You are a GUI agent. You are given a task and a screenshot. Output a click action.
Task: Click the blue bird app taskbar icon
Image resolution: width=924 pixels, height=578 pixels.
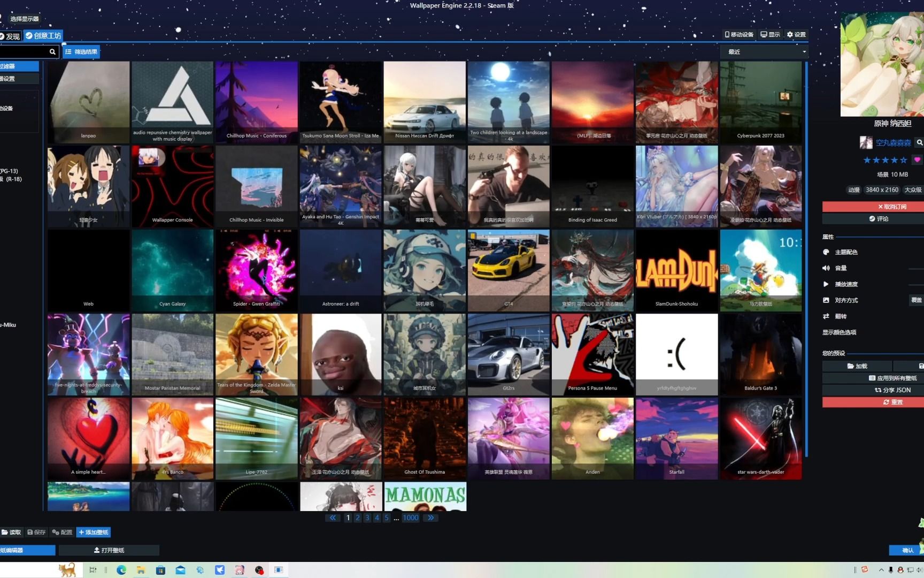(220, 570)
